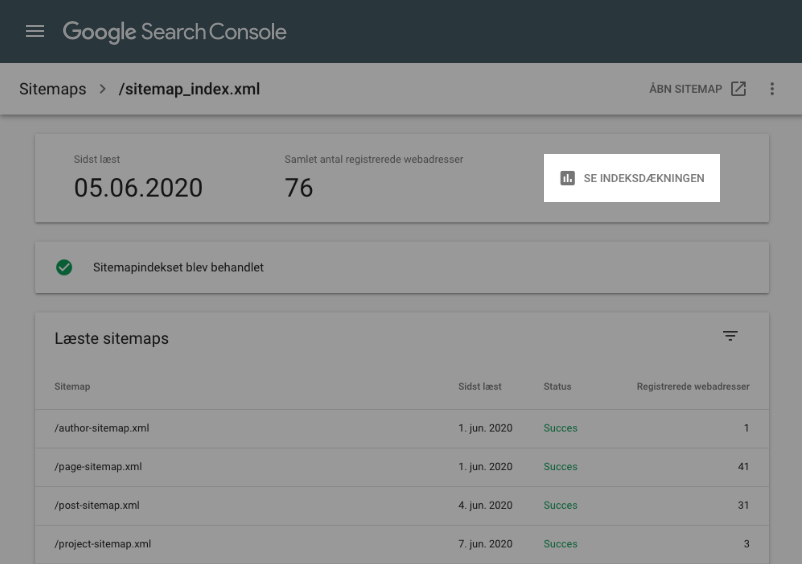
Task: Click Succes status of author-sitemap row
Action: coord(560,428)
